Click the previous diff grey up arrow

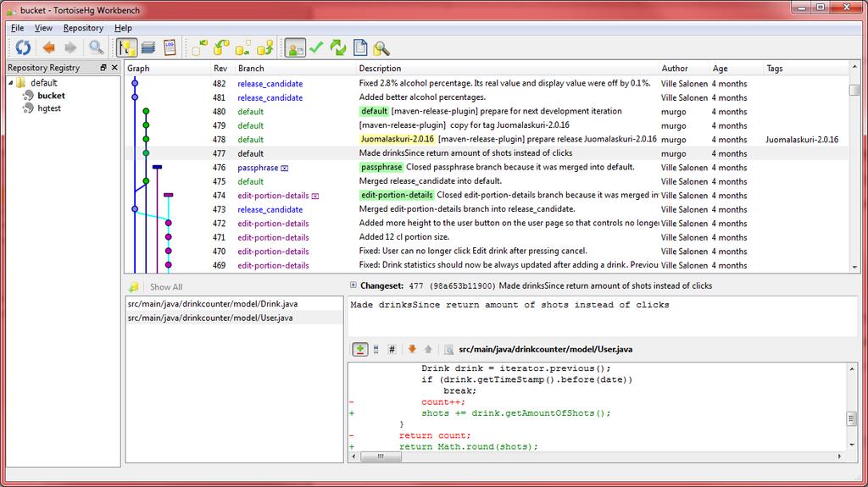[x=428, y=349]
